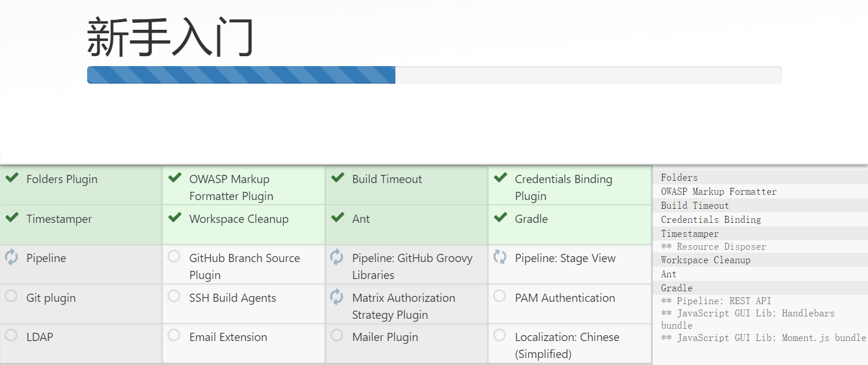This screenshot has height=365, width=868.
Task: Click the installation progress bar
Action: pyautogui.click(x=434, y=75)
